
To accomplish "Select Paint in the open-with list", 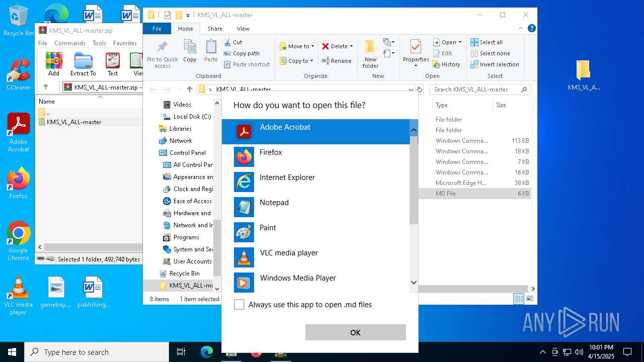I will pos(316,232).
